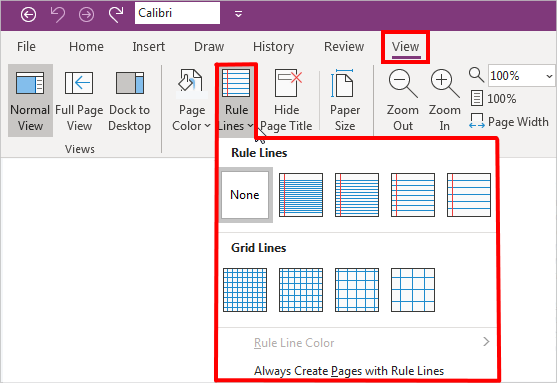The height and width of the screenshot is (383, 557).
Task: Open Paper Size pane
Action: tap(345, 101)
